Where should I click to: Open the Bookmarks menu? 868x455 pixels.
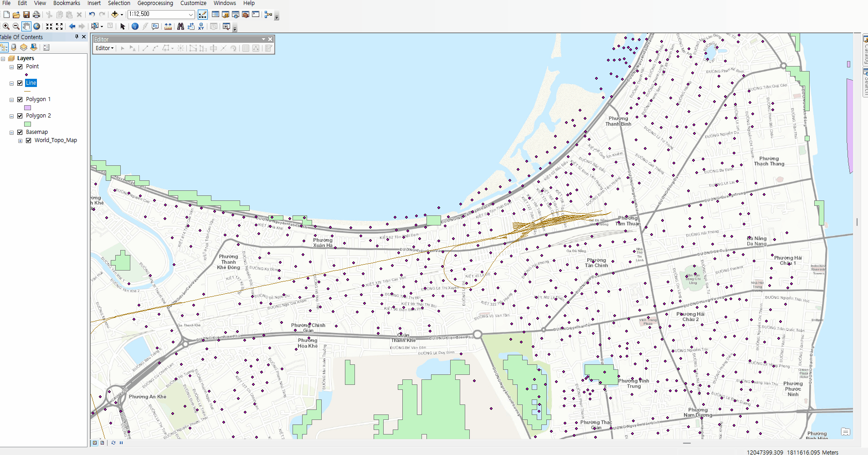click(67, 3)
